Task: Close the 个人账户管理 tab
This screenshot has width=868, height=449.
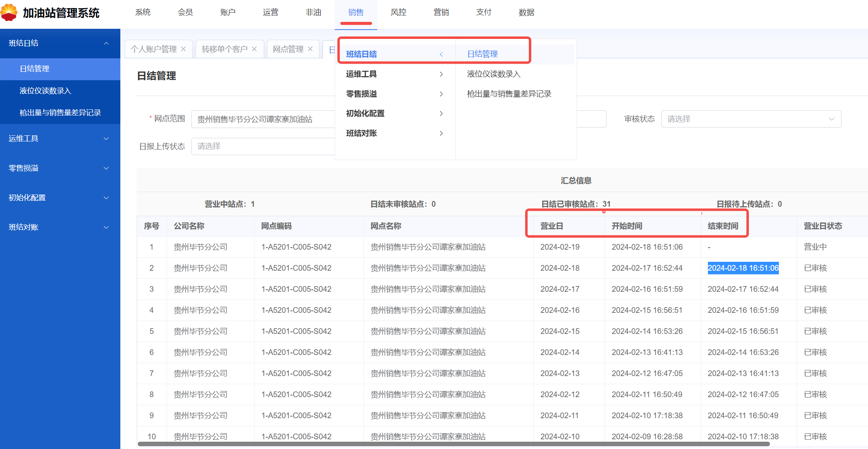Action: 184,49
